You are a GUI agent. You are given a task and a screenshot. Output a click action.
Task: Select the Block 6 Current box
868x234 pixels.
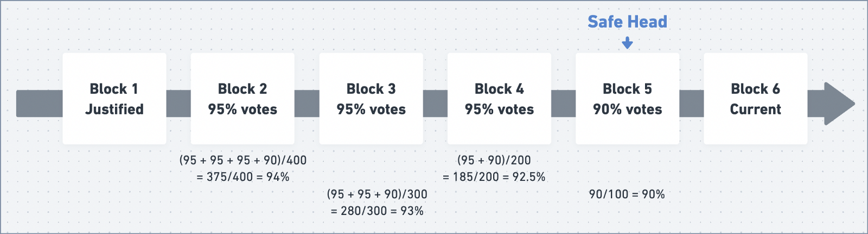(756, 99)
